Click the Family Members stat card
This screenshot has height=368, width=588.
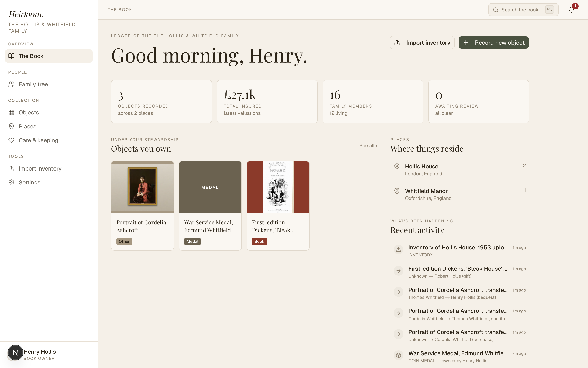tap(373, 101)
